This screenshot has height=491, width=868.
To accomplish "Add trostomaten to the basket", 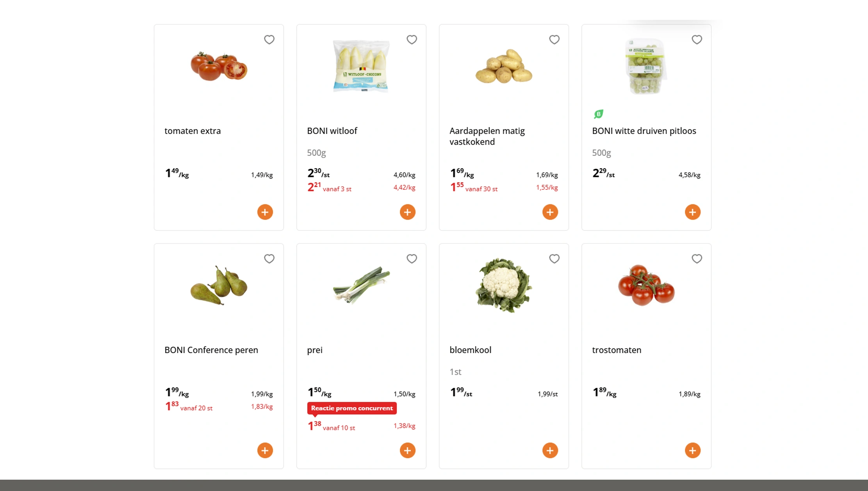I will coord(692,450).
